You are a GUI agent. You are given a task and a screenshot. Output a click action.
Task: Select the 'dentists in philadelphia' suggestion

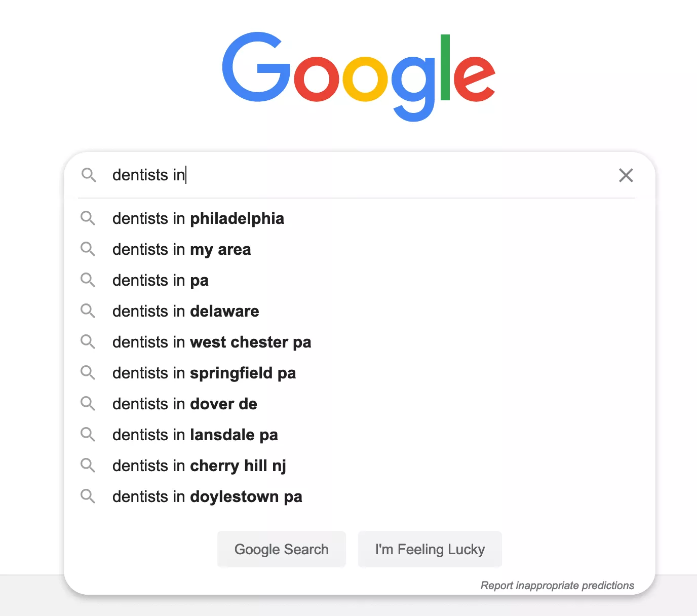click(x=198, y=218)
